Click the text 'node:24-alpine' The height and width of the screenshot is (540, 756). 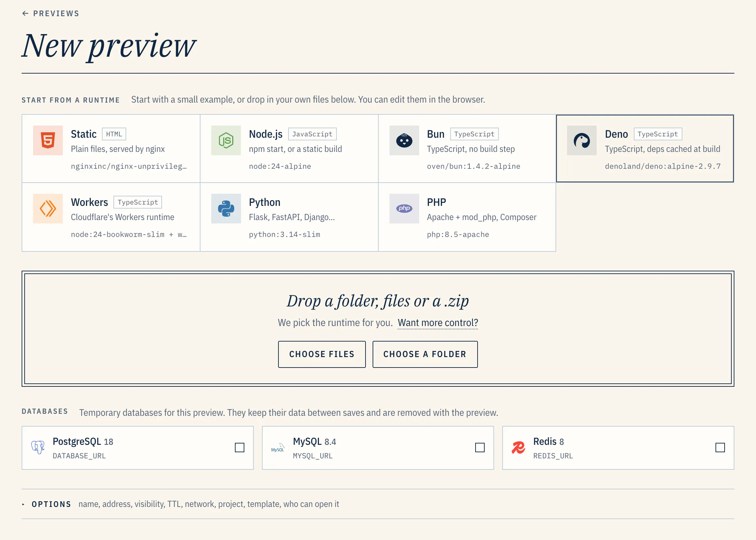pos(280,166)
